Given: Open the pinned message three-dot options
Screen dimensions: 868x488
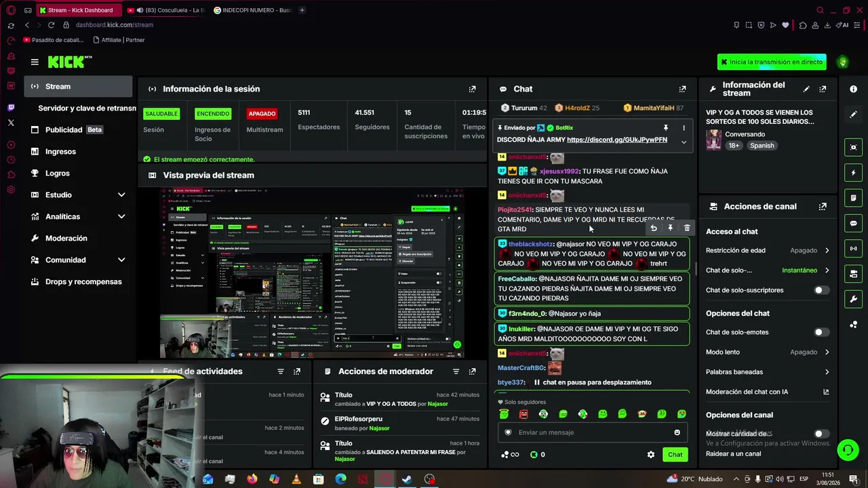Looking at the screenshot, I should pos(684,127).
